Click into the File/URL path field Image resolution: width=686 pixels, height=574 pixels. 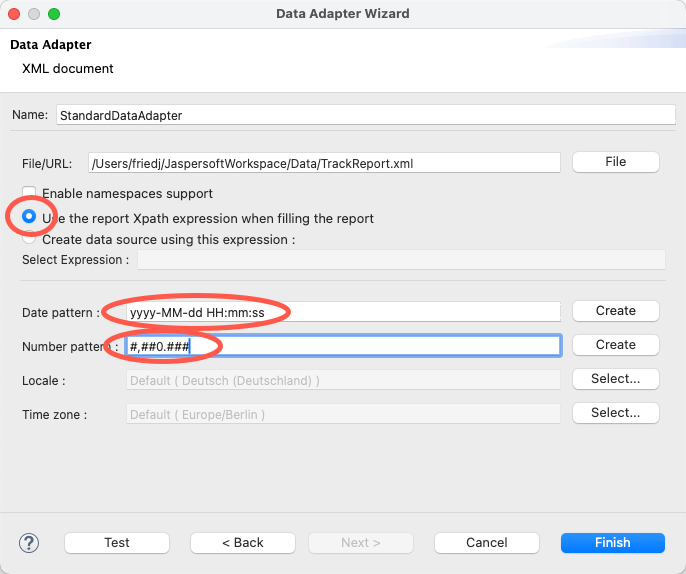click(x=323, y=162)
